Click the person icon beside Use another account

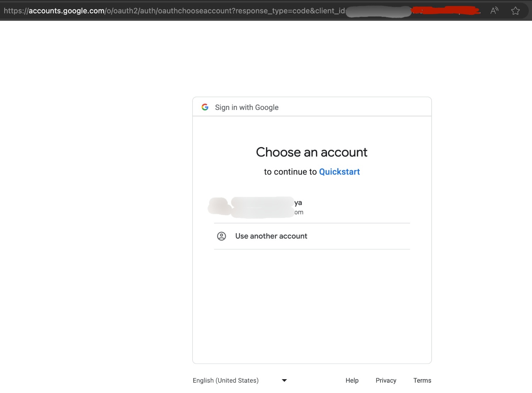pos(221,236)
